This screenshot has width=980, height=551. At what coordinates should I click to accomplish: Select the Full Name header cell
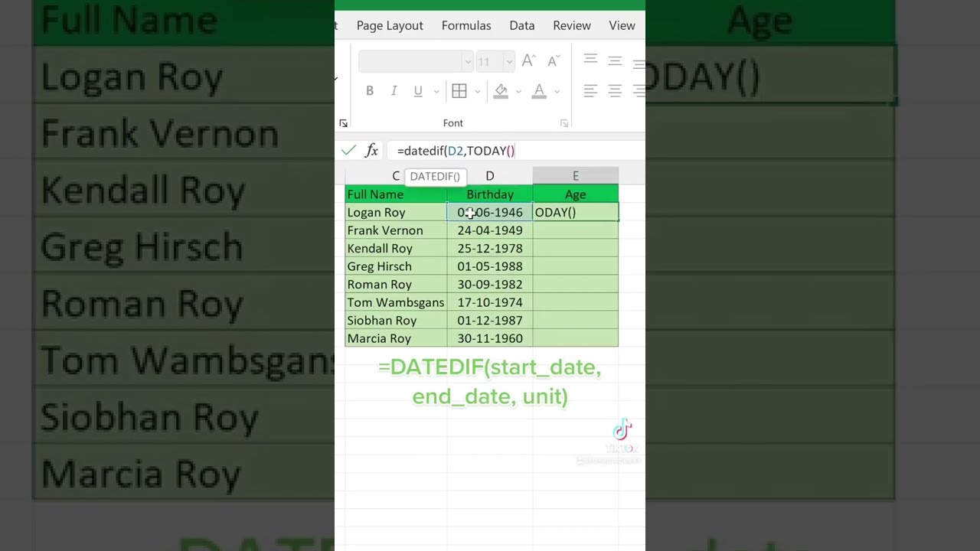point(396,194)
